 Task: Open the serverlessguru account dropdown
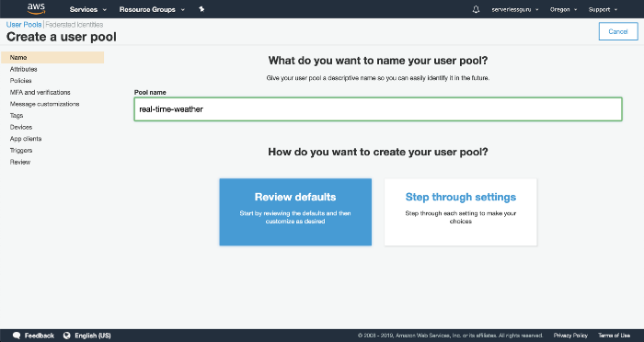point(515,9)
